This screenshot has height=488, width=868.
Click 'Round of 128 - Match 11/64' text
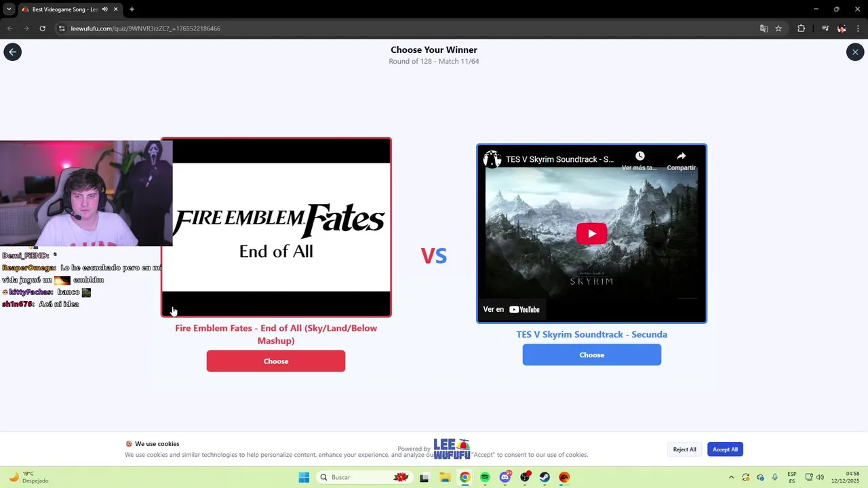(x=434, y=61)
